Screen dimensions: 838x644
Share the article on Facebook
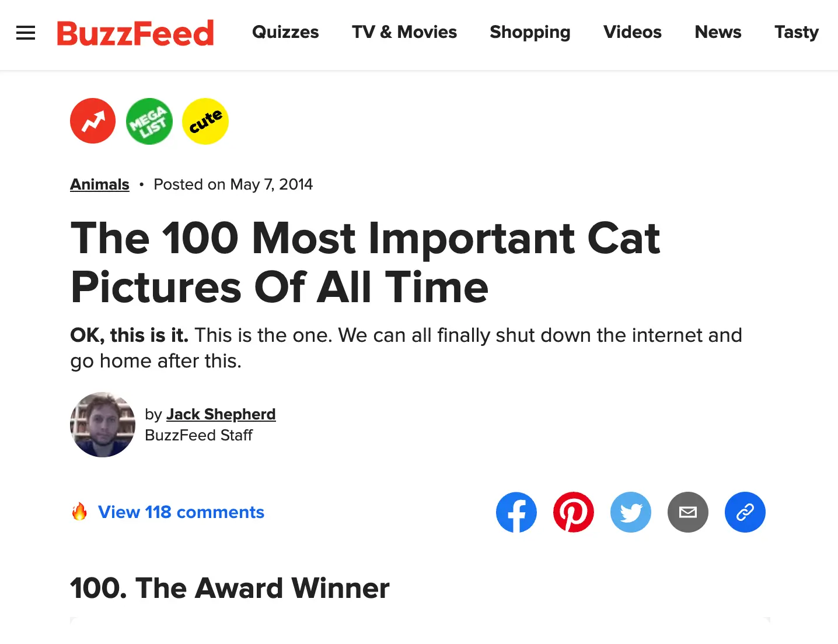[516, 512]
